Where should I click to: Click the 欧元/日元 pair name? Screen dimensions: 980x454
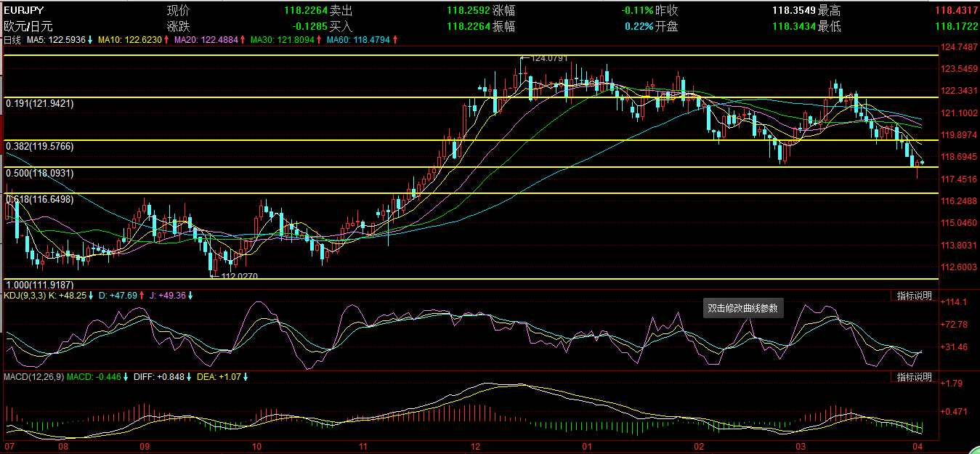point(29,26)
